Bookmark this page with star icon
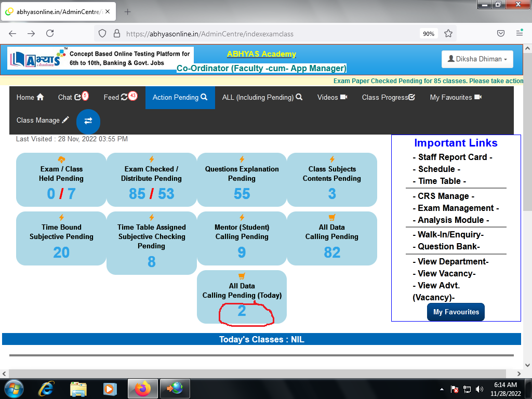 [x=448, y=33]
